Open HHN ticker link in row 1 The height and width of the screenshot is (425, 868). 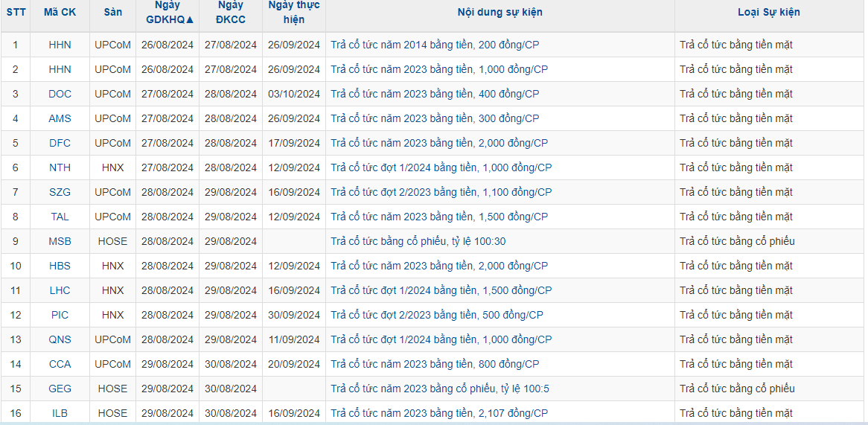60,45
